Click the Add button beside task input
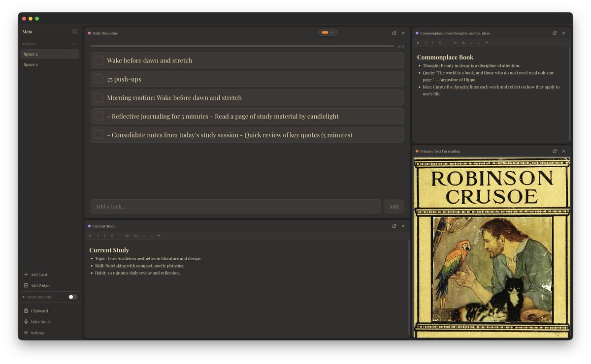 (x=394, y=206)
